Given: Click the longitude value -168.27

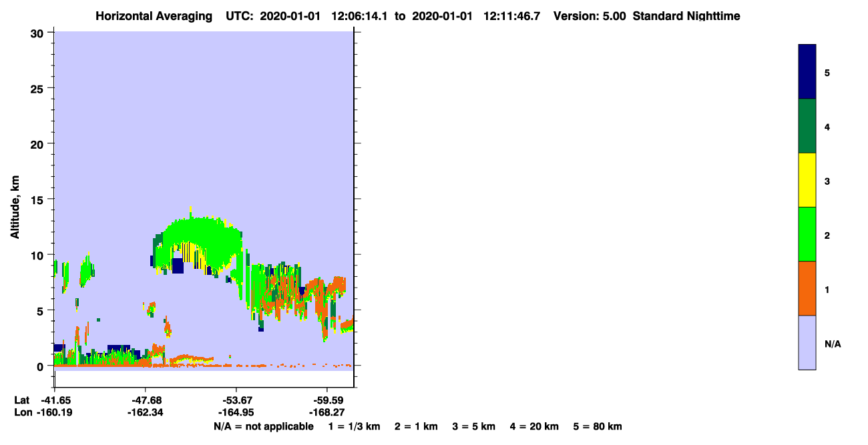Looking at the screenshot, I should pos(327,412).
